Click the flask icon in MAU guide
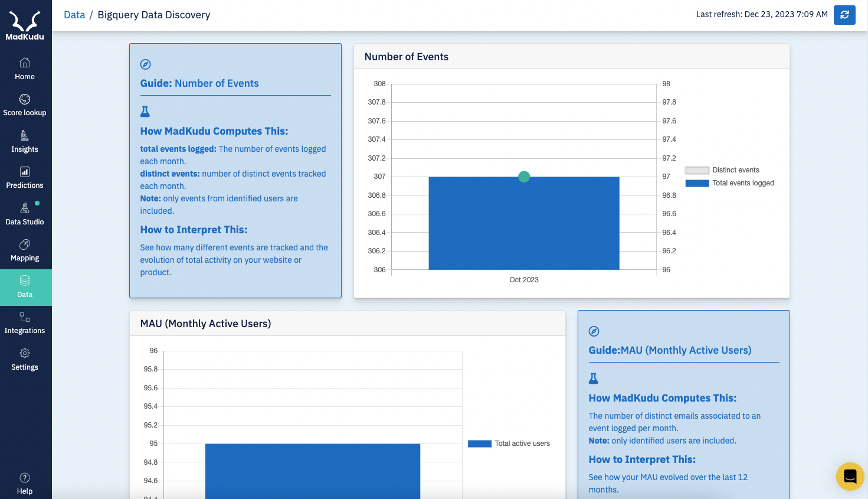The width and height of the screenshot is (868, 499). (x=594, y=378)
